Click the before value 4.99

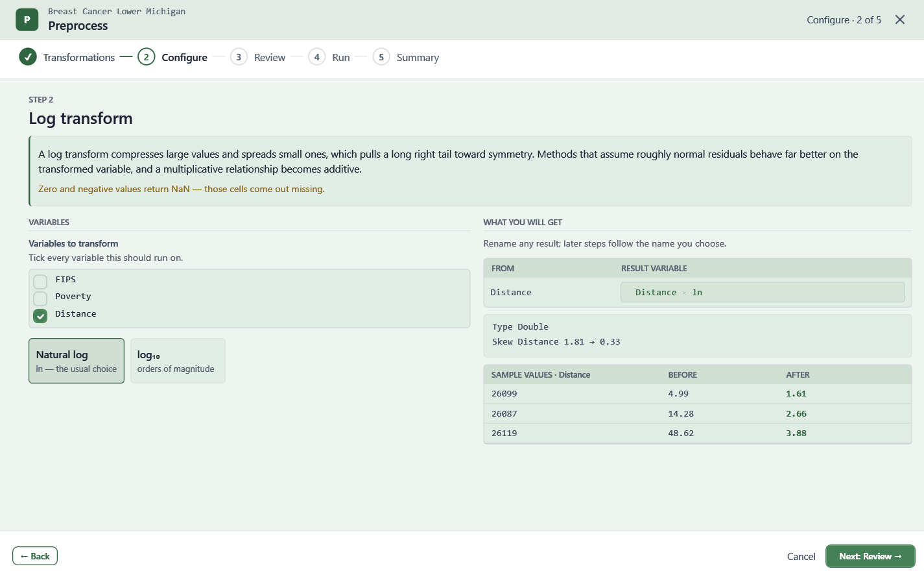[678, 394]
